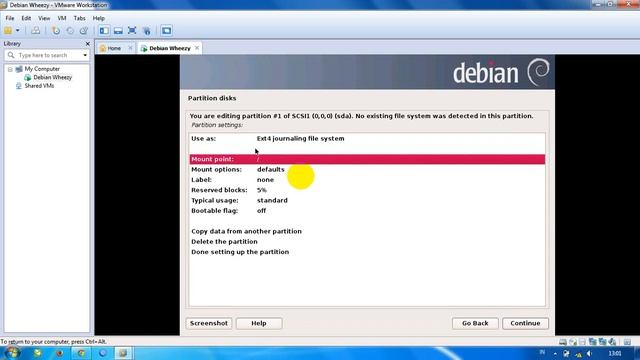The height and width of the screenshot is (360, 640).
Task: Click the sound card device status icon
Action: point(612,342)
